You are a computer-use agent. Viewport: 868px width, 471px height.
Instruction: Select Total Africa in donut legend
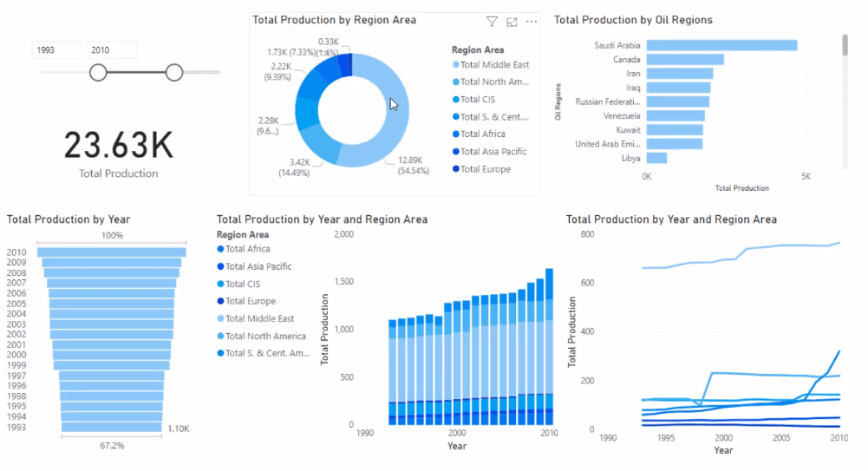[479, 134]
